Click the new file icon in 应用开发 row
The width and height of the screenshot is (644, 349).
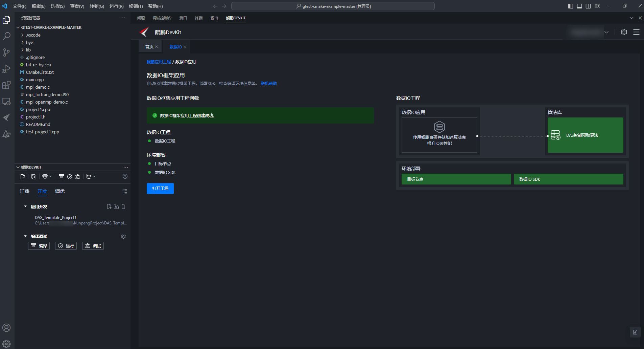pos(109,206)
